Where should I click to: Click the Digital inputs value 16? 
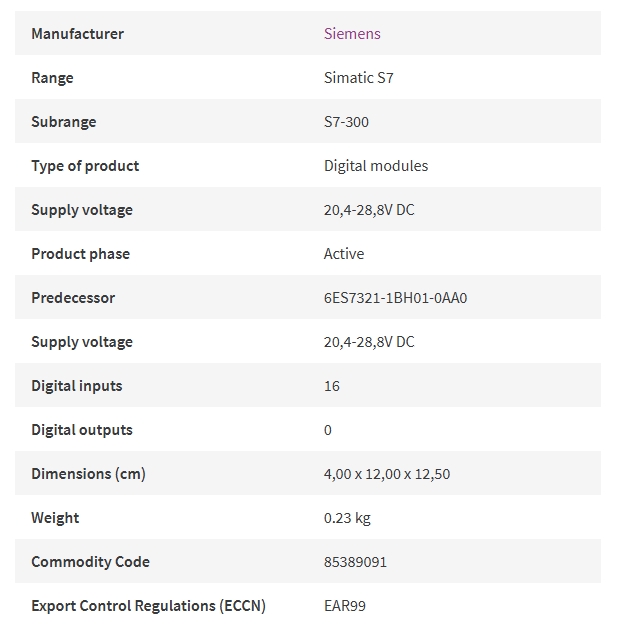coord(332,386)
